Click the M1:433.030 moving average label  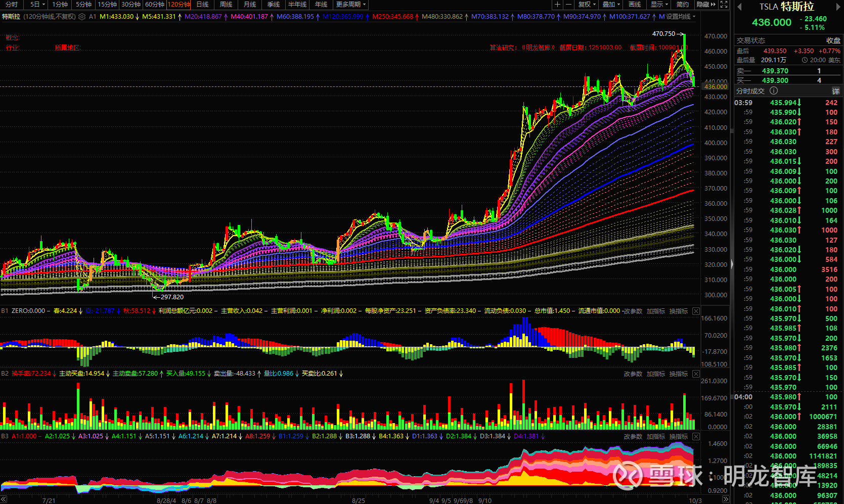pyautogui.click(x=117, y=17)
